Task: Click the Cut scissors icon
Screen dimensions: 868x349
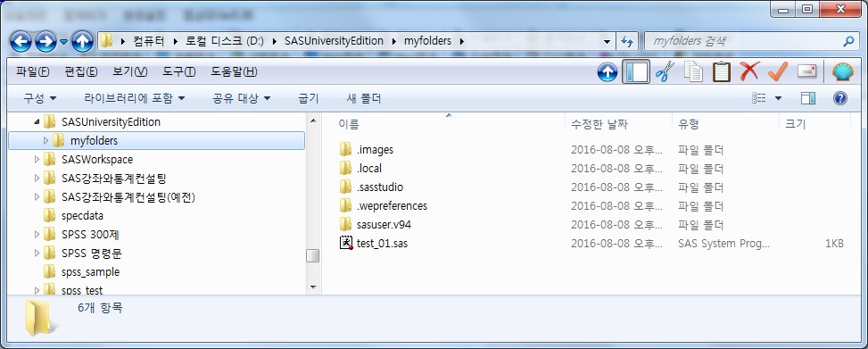Action: (665, 72)
